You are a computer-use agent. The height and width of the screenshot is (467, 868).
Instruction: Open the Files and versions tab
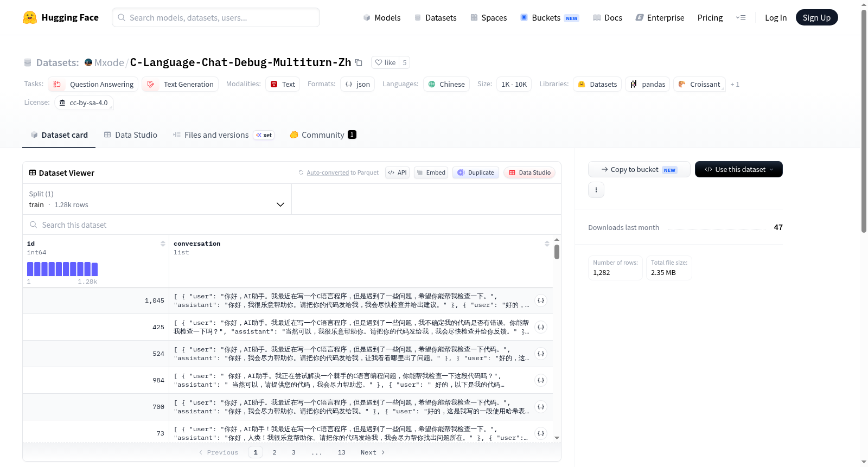pyautogui.click(x=224, y=135)
